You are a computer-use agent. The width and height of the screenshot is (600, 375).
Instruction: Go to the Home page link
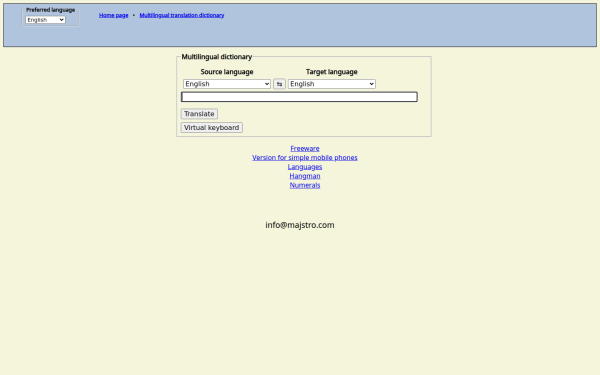[114, 15]
